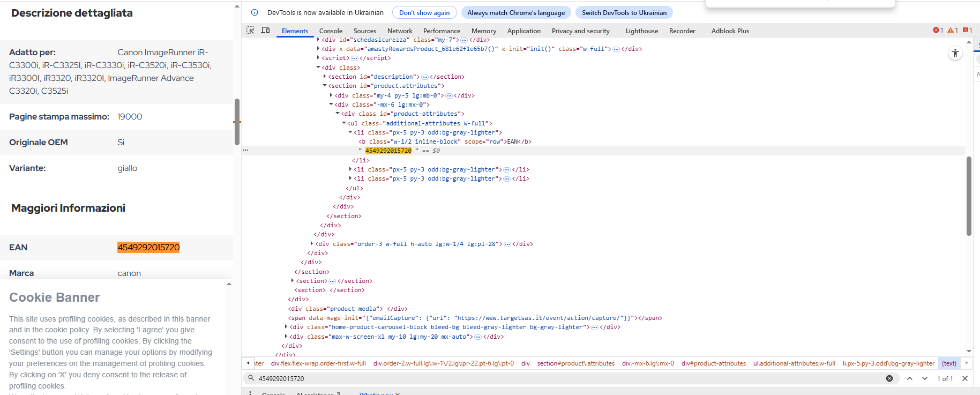
Task: Click the ellipsis actions on selected node
Action: click(245, 151)
